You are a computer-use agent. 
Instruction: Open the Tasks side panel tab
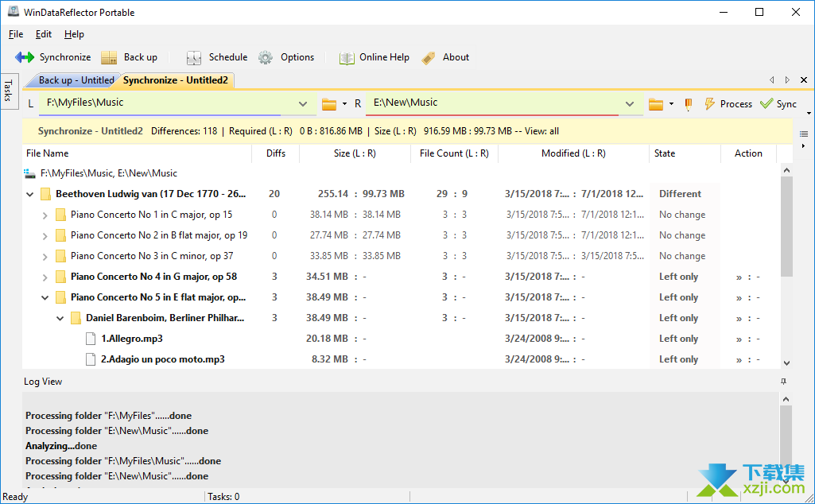pos(8,91)
